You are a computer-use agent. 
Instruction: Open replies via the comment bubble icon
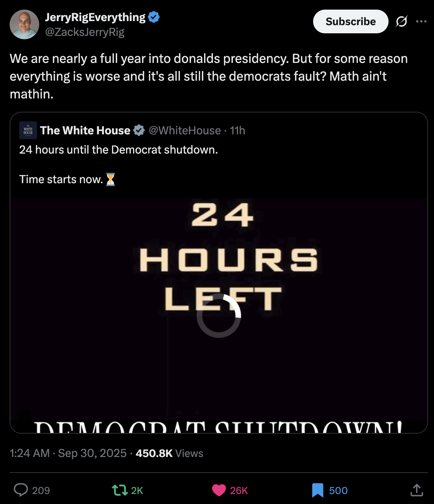pyautogui.click(x=21, y=490)
